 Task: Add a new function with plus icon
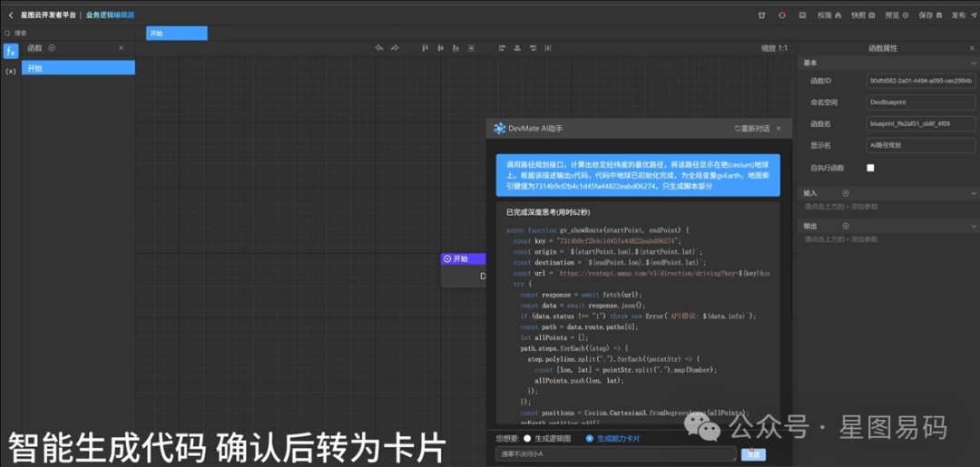pyautogui.click(x=52, y=48)
